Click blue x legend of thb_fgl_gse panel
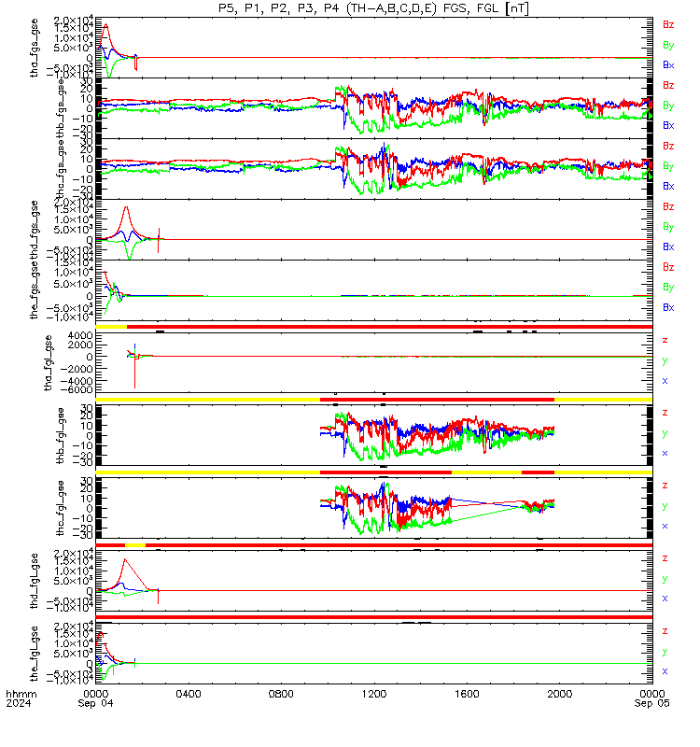The width and height of the screenshot is (700, 747). [665, 454]
